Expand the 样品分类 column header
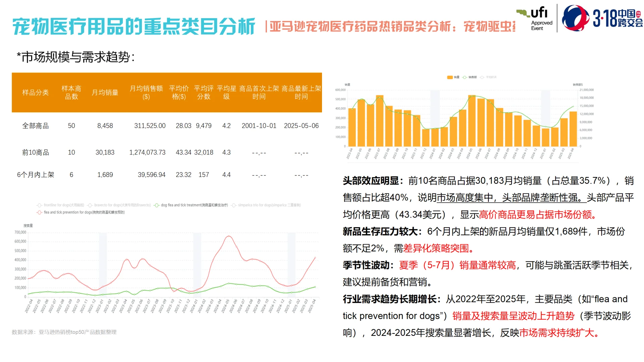 (x=36, y=93)
